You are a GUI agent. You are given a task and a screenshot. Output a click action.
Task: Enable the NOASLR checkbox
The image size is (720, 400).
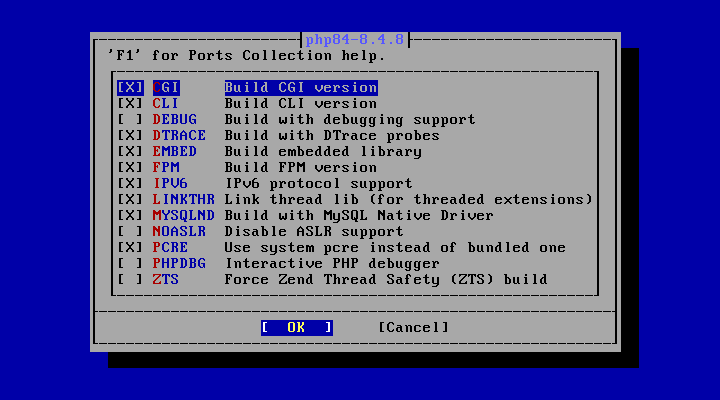pos(130,231)
